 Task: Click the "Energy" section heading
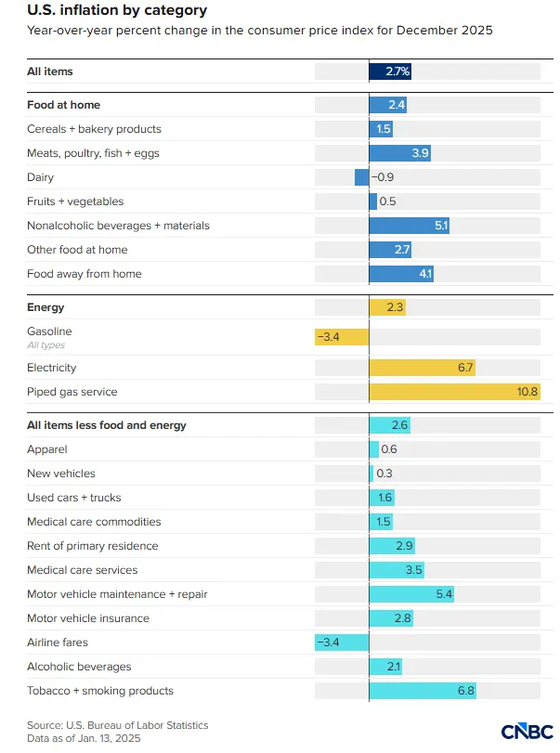[46, 307]
